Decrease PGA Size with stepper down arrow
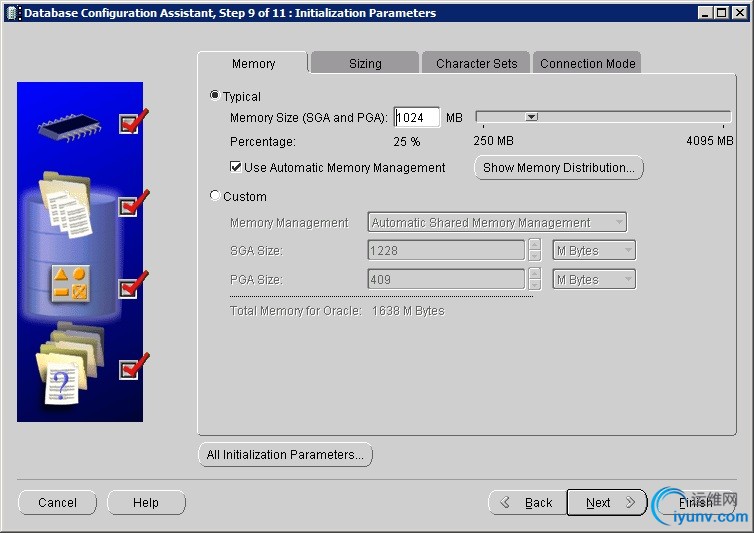Viewport: 754px width, 533px height. click(534, 284)
